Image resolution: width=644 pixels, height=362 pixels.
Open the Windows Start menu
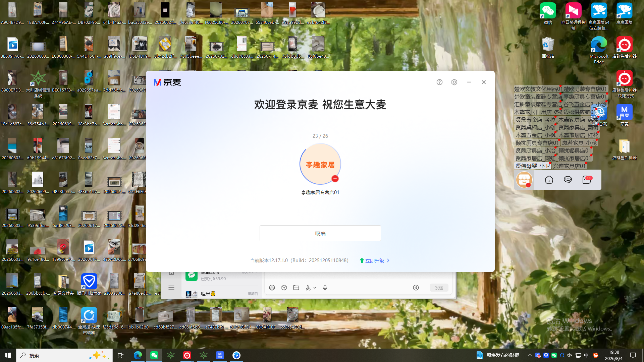point(8,355)
